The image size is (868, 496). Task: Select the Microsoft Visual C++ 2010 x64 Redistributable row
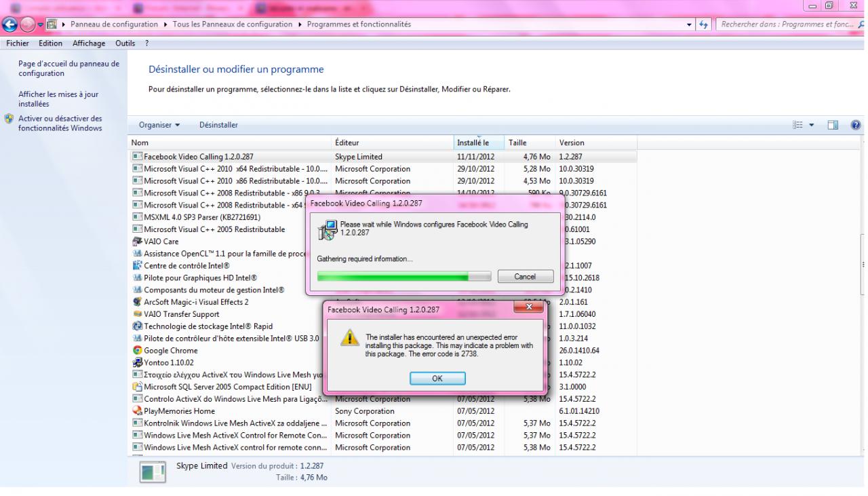click(383, 169)
